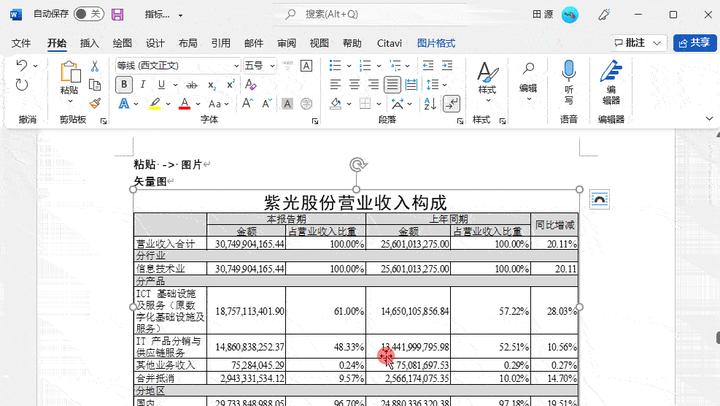Decrease font size
The image size is (720, 406).
point(267,104)
